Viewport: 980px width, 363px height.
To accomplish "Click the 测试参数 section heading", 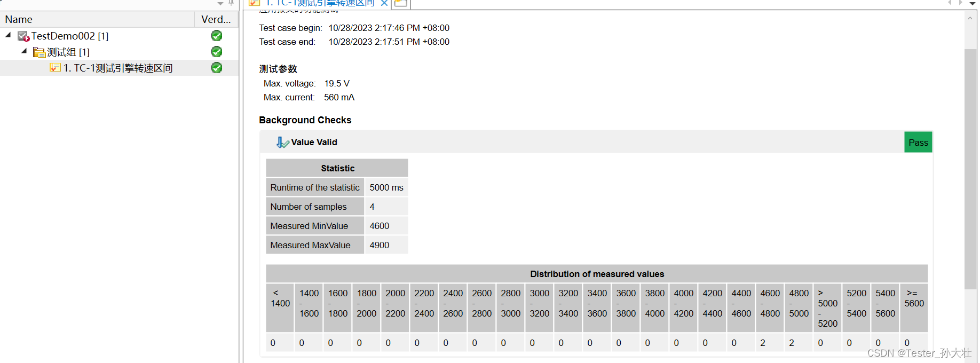I will coord(278,69).
